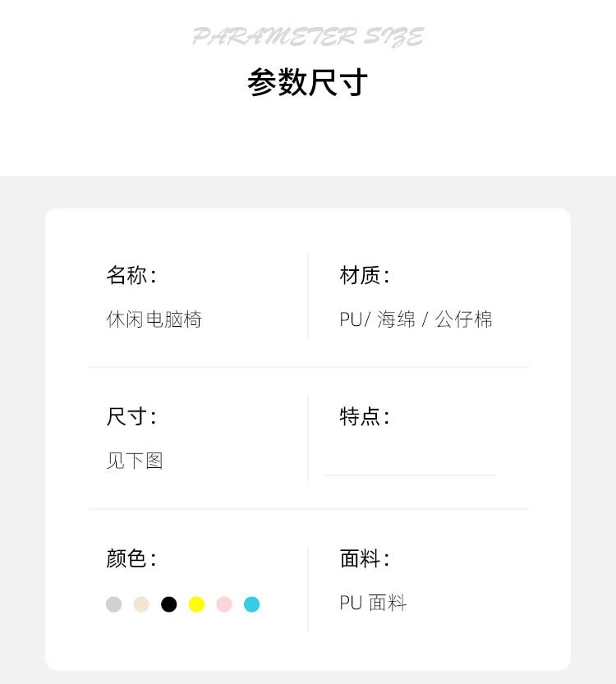This screenshot has height=684, width=616.
Task: Click the PARAMETER SIZE script title
Action: click(307, 37)
